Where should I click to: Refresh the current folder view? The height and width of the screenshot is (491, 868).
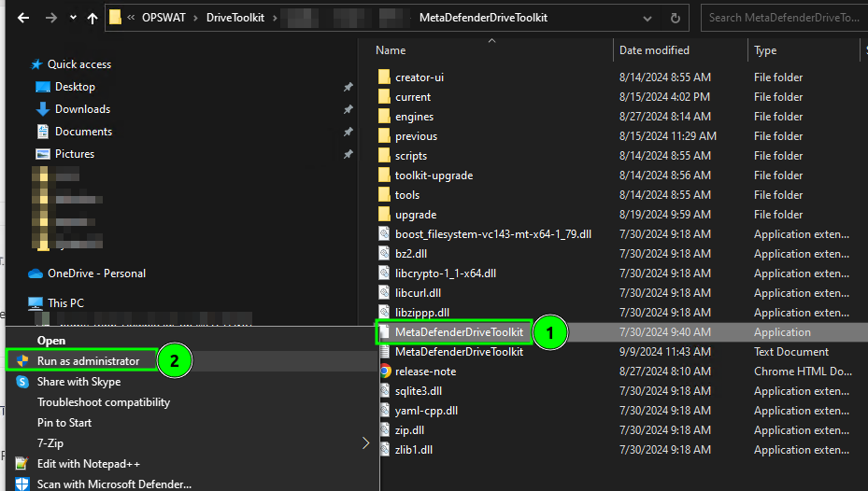[x=676, y=19]
